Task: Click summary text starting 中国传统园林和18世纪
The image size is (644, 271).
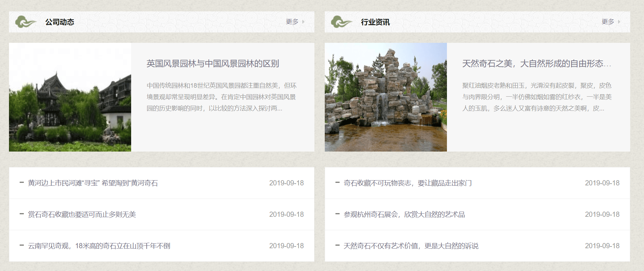Action: click(x=221, y=97)
